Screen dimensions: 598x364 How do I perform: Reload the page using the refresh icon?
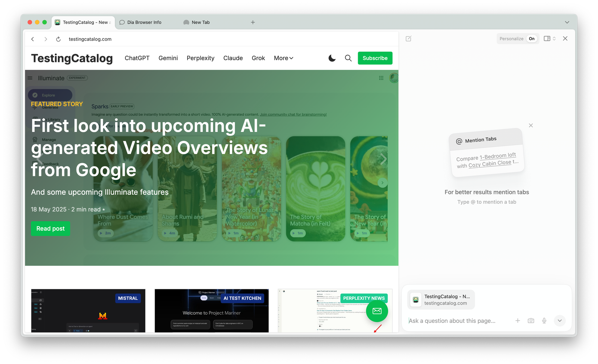(x=58, y=39)
